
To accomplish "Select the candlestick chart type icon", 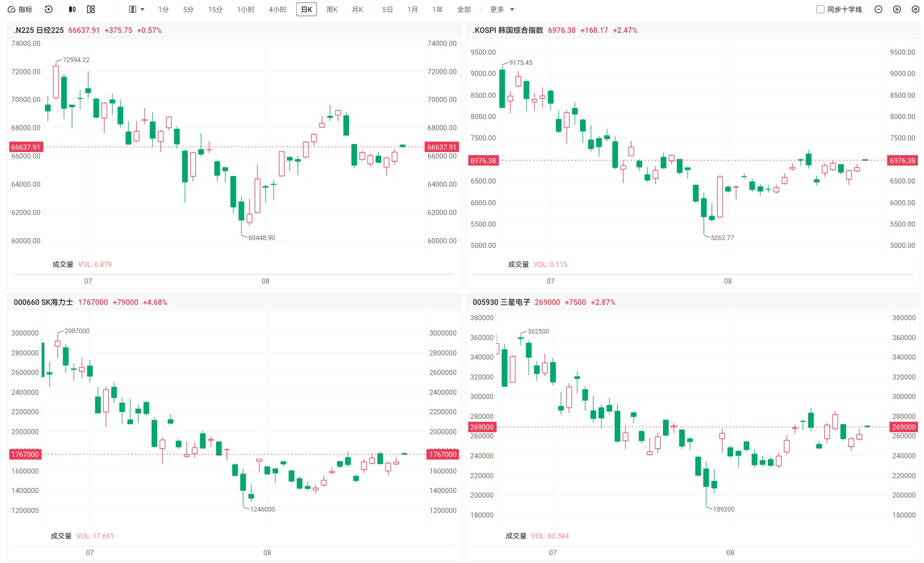I will (x=72, y=9).
